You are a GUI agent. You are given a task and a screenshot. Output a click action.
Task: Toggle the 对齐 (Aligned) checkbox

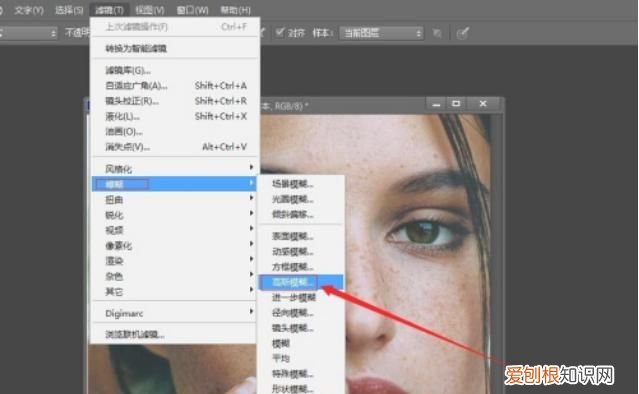coord(280,32)
